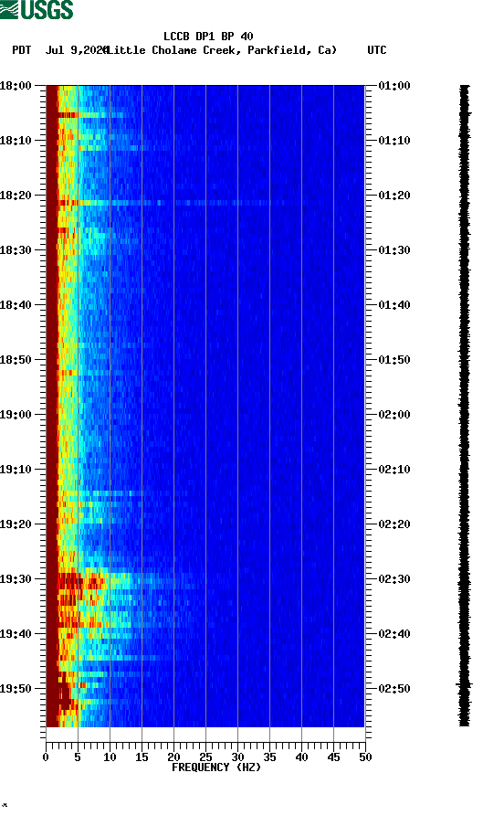Viewport: 504px width, 815px height.
Task: Click the 01:30 UTC time label
Action: point(394,250)
